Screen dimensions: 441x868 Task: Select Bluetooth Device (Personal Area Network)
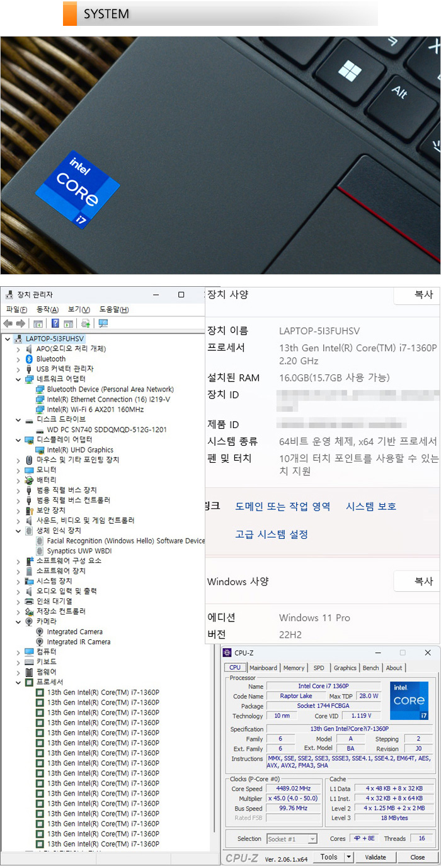coord(110,389)
